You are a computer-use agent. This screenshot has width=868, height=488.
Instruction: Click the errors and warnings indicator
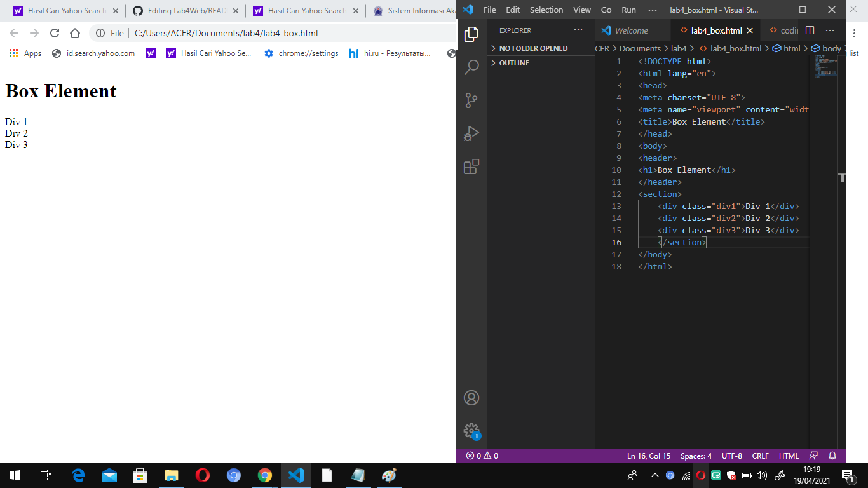481,456
